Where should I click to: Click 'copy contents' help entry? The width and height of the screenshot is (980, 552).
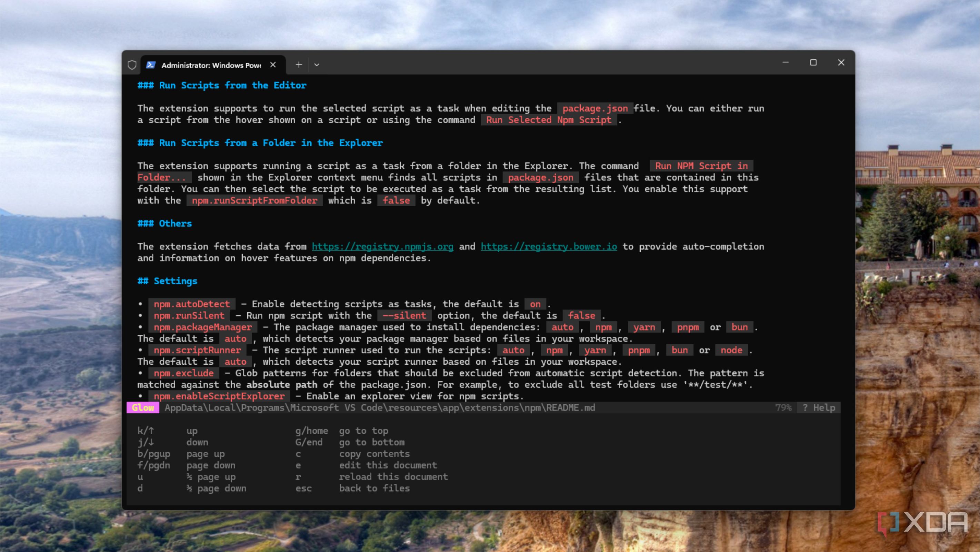tap(374, 454)
